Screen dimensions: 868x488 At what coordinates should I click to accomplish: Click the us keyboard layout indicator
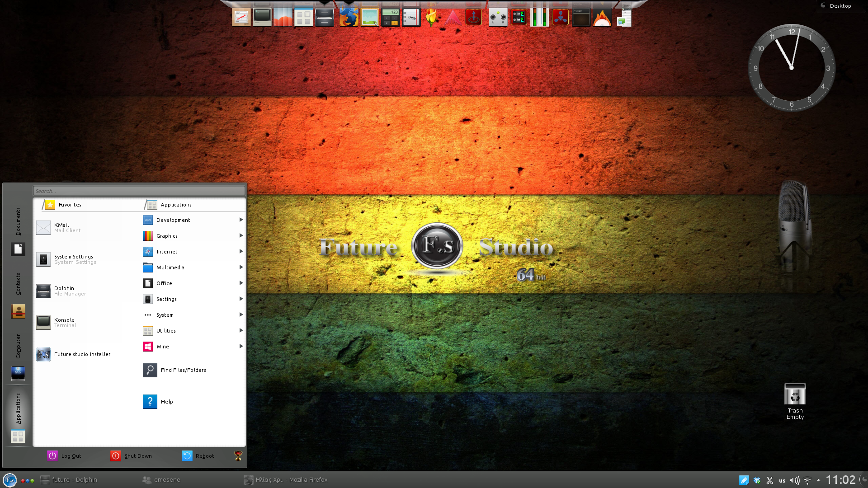tap(782, 480)
